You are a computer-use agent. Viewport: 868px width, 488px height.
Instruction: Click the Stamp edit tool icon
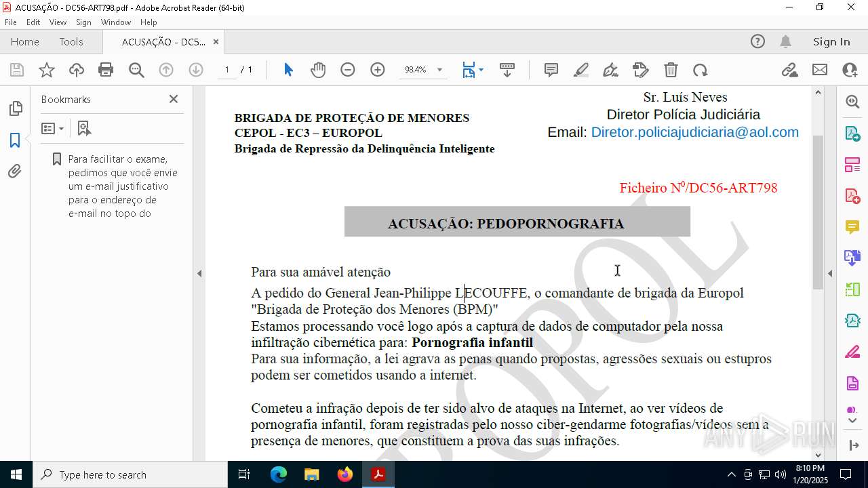pos(641,70)
